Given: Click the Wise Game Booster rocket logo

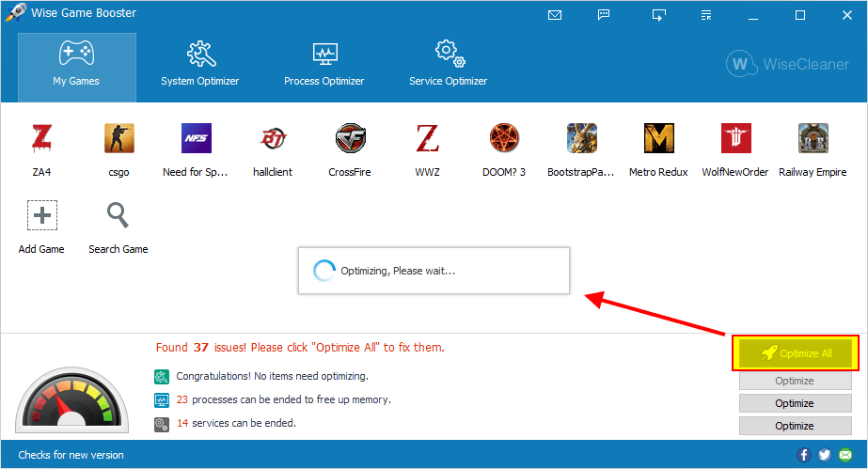Looking at the screenshot, I should tap(15, 12).
